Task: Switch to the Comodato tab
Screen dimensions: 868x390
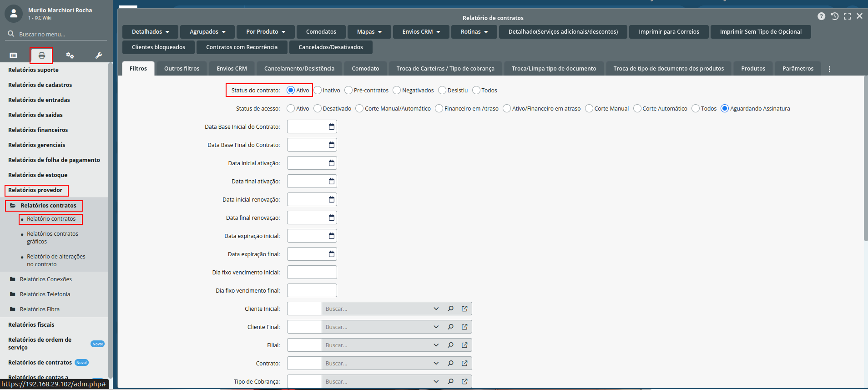Action: click(365, 69)
